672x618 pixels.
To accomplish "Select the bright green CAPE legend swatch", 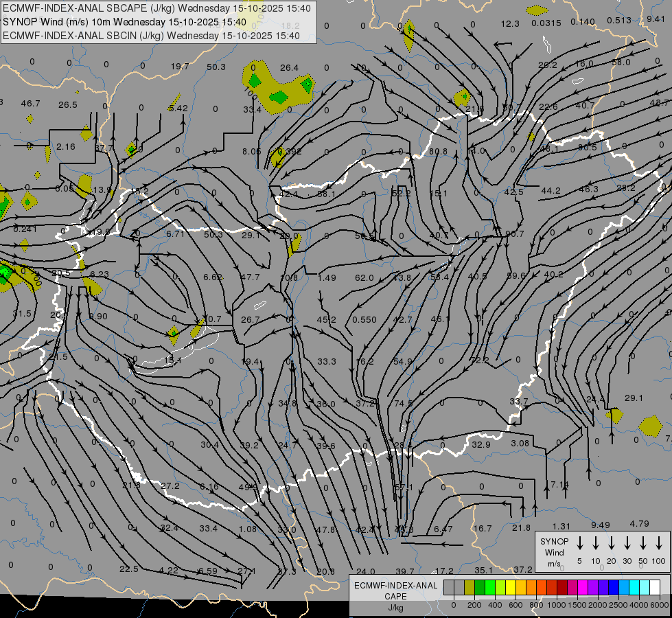I will 490,588.
